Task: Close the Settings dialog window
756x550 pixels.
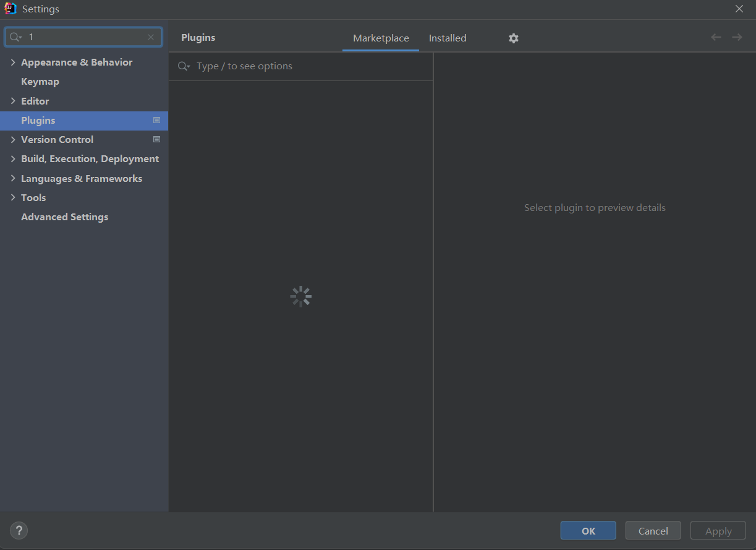Action: [x=739, y=9]
